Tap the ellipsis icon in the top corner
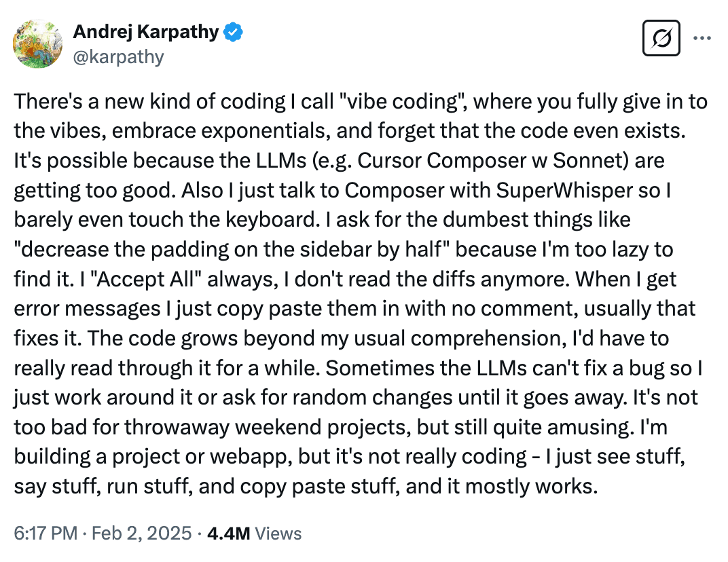Image resolution: width=728 pixels, height=562 pixels. point(703,39)
